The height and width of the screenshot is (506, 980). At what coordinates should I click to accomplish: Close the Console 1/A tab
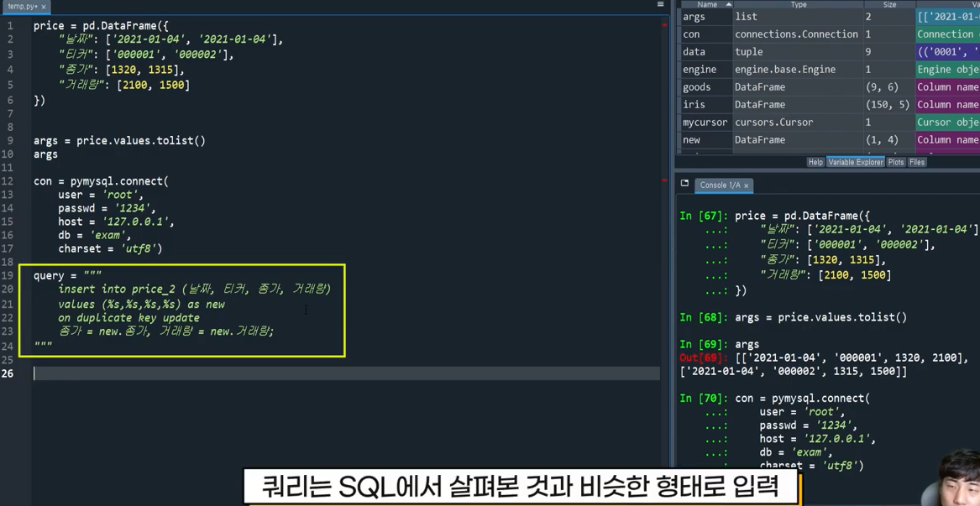(x=746, y=185)
